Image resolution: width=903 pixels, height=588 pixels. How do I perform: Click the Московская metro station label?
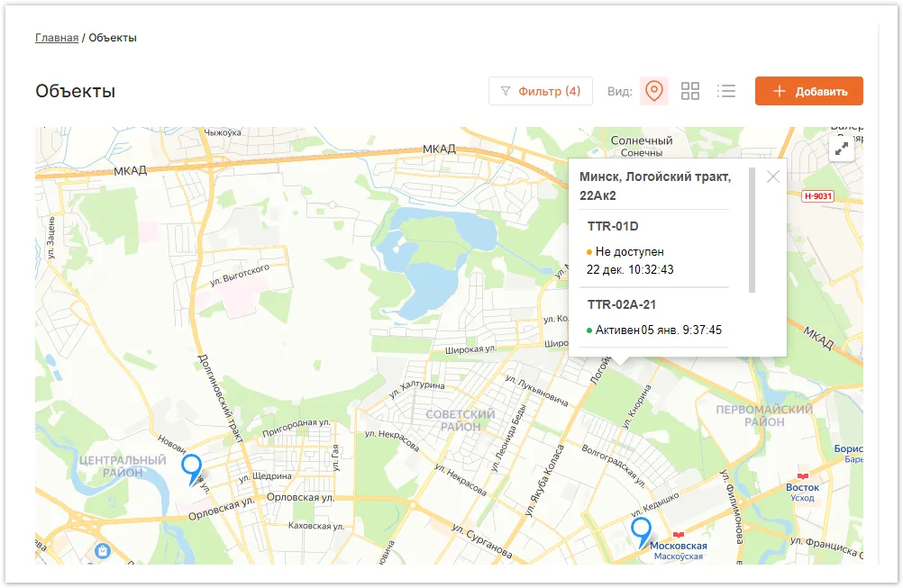(678, 546)
